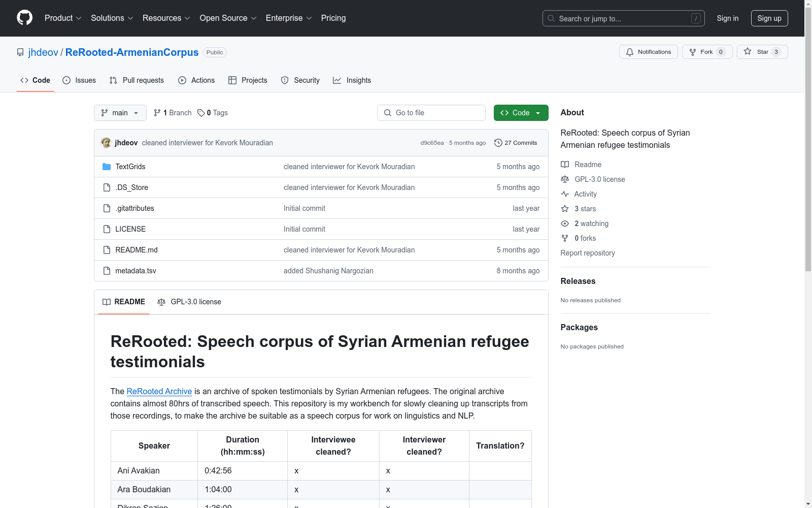The width and height of the screenshot is (812, 508).
Task: Open the green Code dropdown
Action: click(521, 113)
